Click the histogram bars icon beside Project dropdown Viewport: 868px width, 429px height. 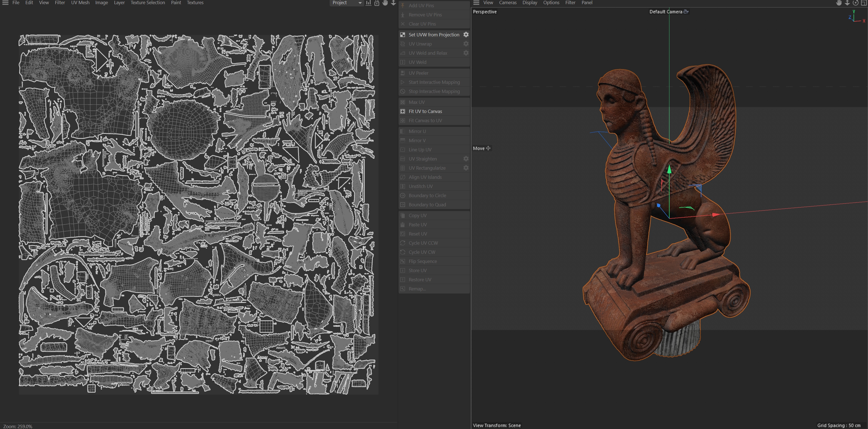(369, 3)
